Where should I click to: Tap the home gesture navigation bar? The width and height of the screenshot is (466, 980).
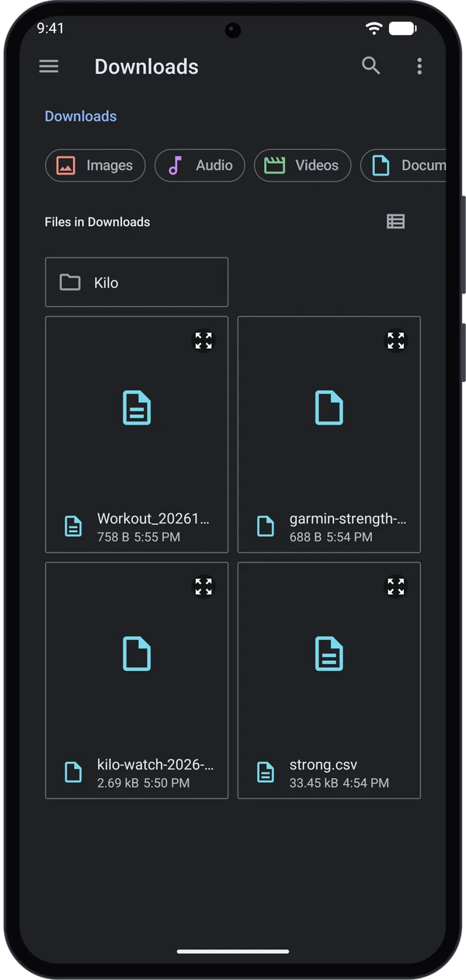point(233,951)
